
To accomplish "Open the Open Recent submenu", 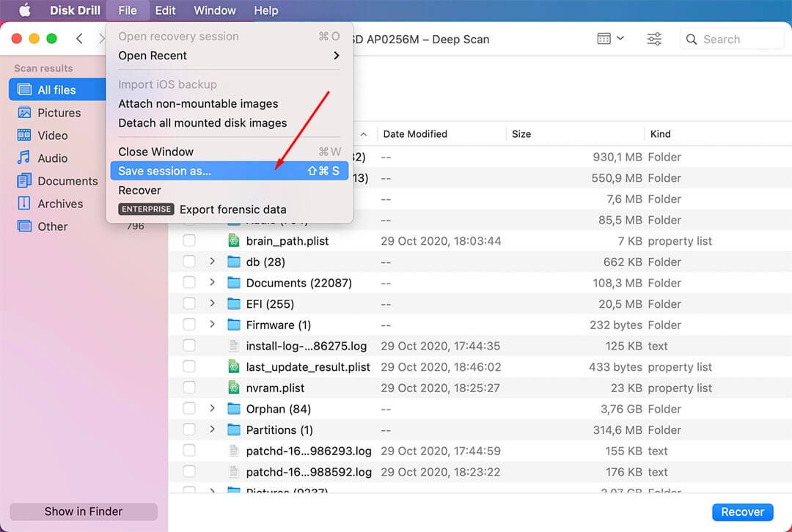I will (229, 56).
